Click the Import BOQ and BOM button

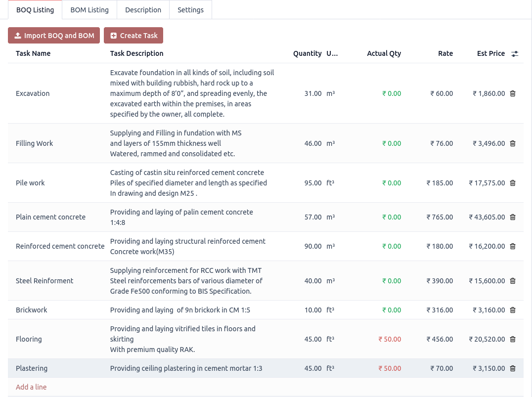[54, 35]
